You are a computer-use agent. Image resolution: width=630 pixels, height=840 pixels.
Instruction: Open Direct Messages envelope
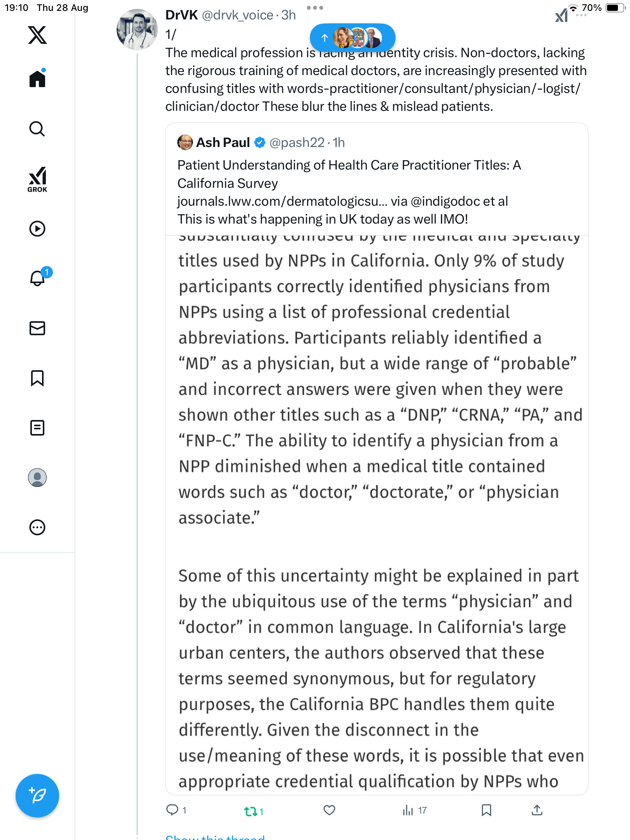coord(37,328)
